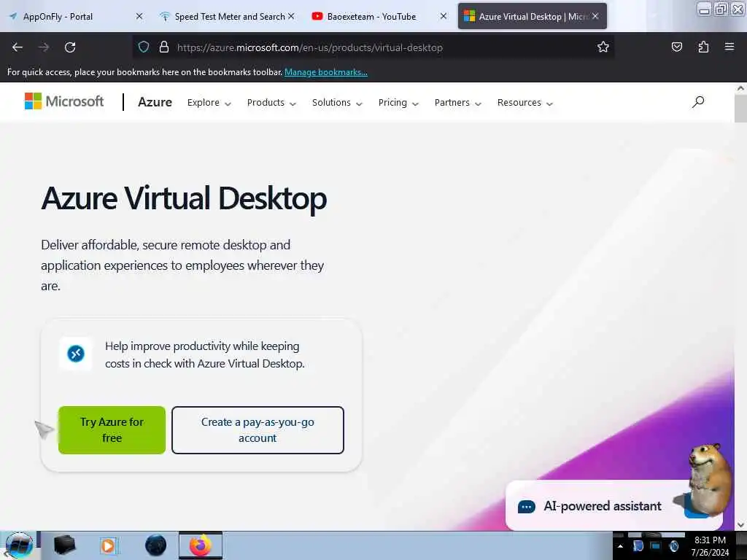Image resolution: width=747 pixels, height=560 pixels.
Task: Expand the Explore dropdown menu
Action: pos(209,103)
